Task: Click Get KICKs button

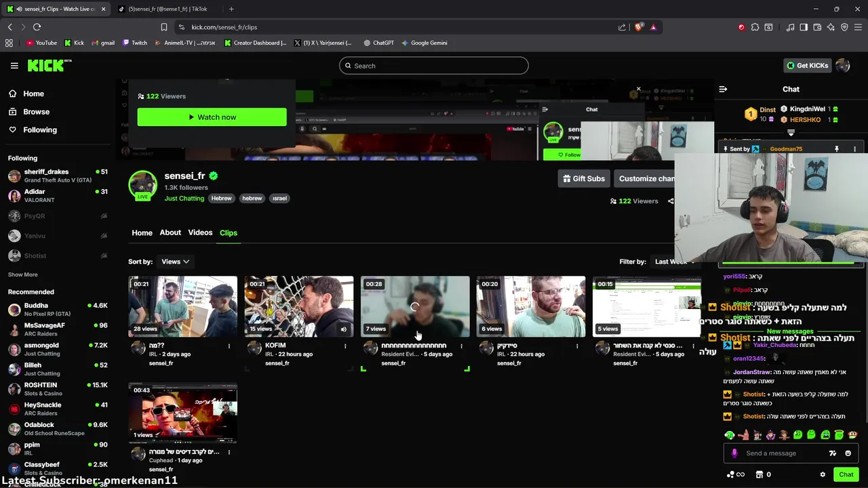Action: point(807,66)
